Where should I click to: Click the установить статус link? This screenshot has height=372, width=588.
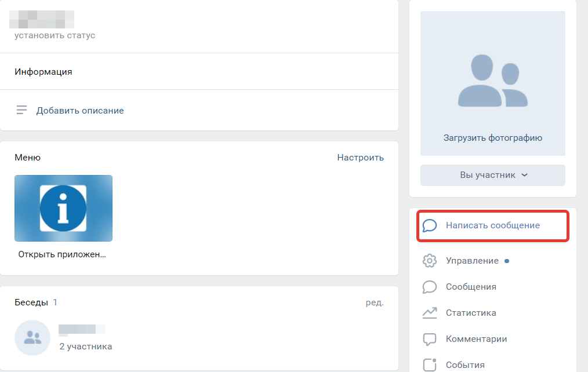[x=55, y=35]
